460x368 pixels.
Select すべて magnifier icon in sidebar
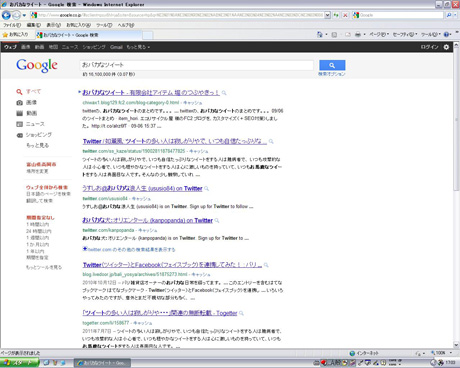click(x=19, y=92)
